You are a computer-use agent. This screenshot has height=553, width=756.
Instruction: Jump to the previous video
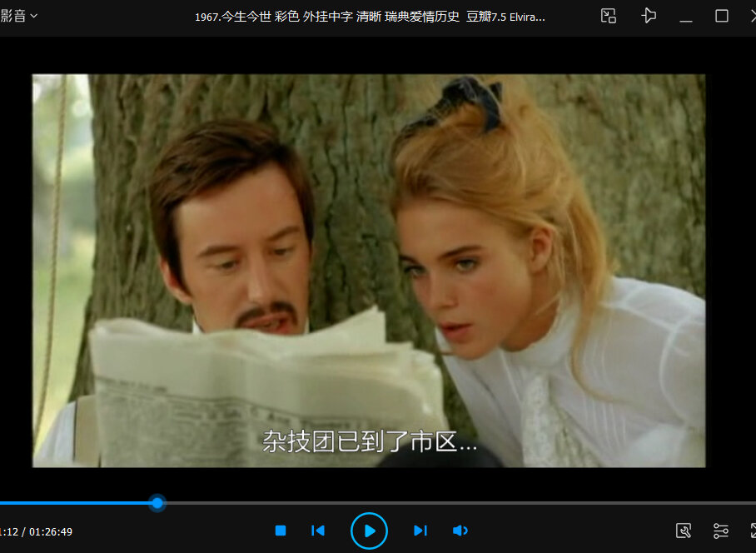pos(318,531)
